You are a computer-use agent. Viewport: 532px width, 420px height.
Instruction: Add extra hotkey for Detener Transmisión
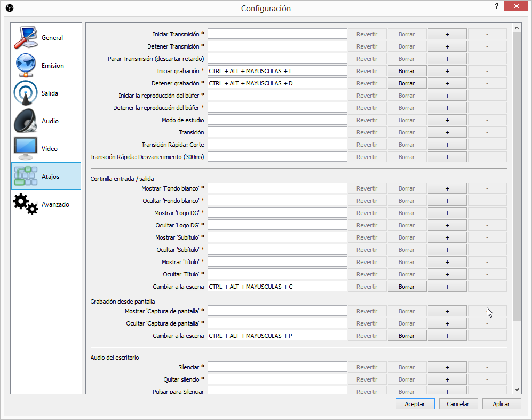pos(447,46)
